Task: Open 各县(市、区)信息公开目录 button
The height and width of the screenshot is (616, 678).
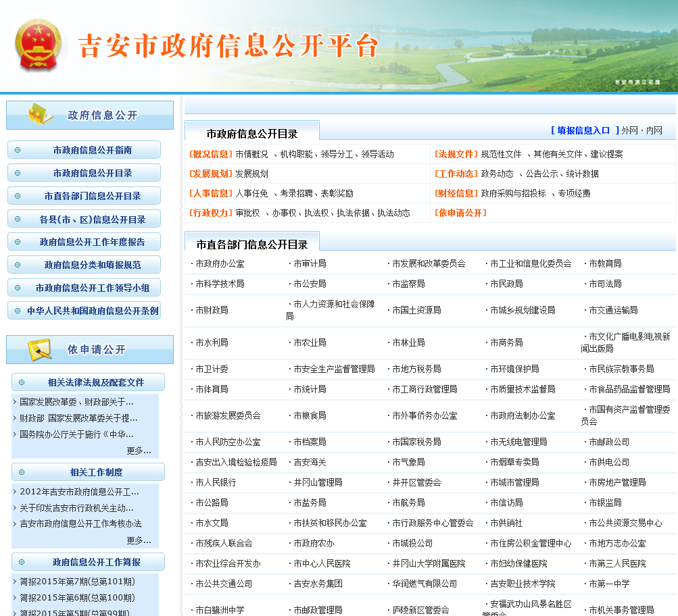Action: pyautogui.click(x=84, y=219)
